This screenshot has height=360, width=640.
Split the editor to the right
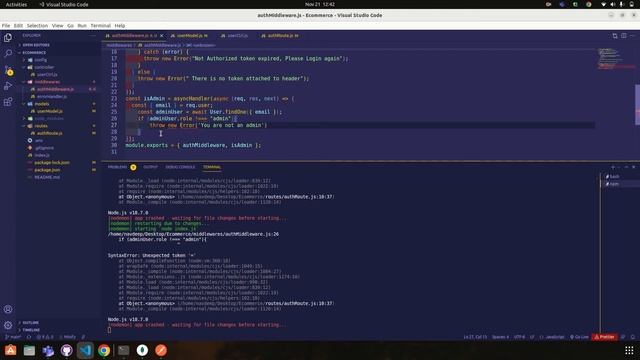(624, 36)
